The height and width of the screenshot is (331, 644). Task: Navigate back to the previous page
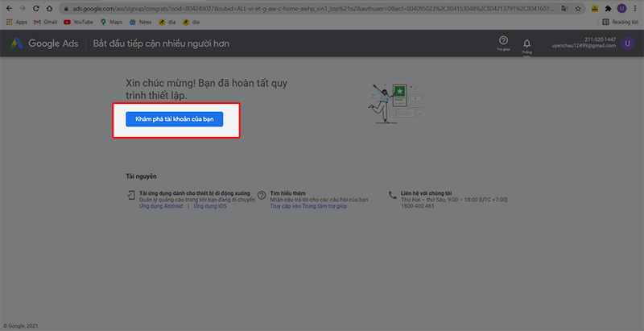[x=7, y=8]
